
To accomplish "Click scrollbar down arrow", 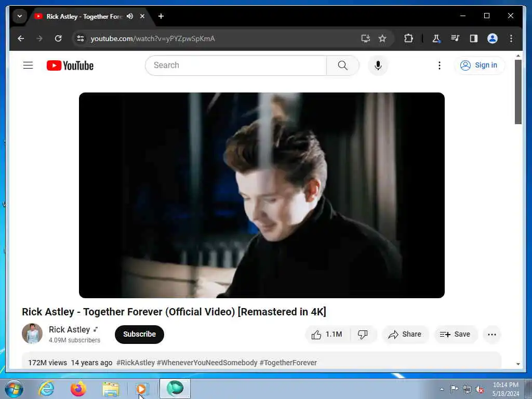I will tap(518, 364).
